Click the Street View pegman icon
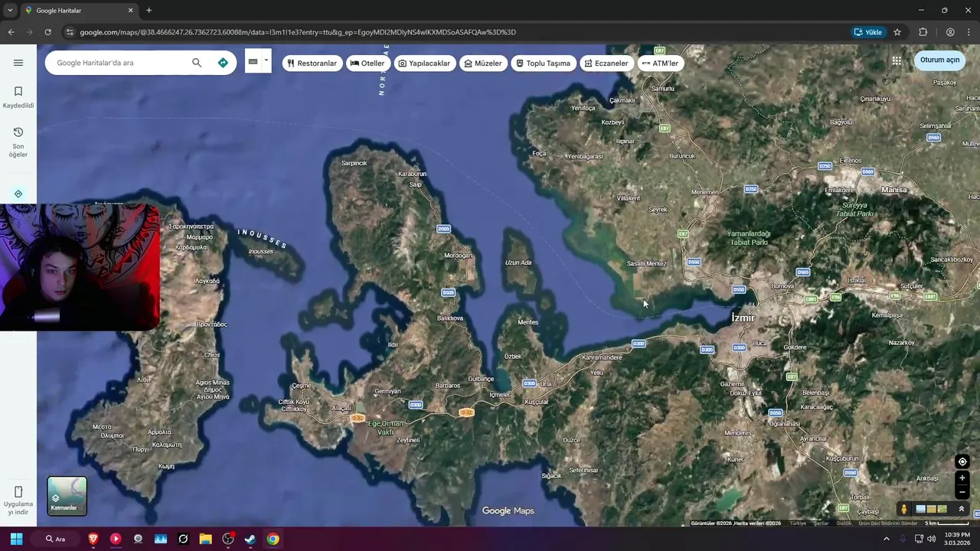The height and width of the screenshot is (551, 980). [x=904, y=509]
